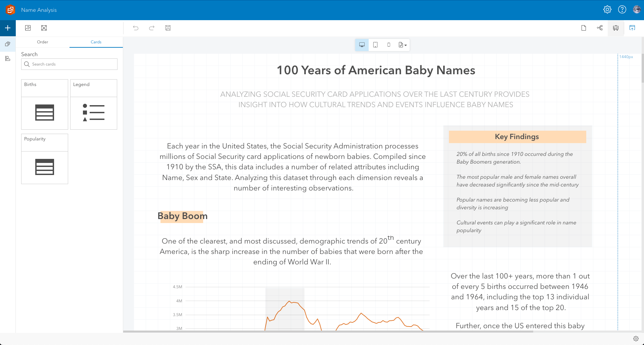The image size is (644, 345).
Task: Select the Cards tab
Action: tap(96, 42)
